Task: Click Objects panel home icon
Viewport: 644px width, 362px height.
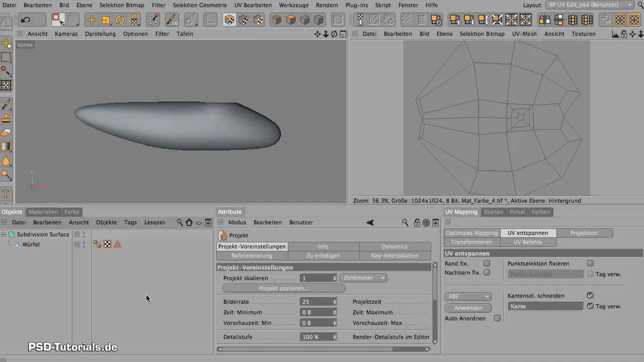Action: point(189,222)
